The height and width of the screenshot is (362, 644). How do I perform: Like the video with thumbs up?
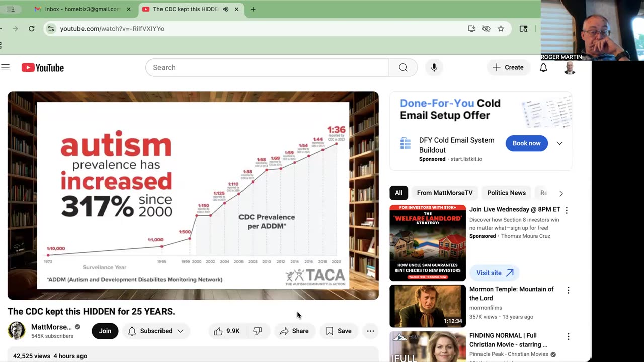(226, 331)
